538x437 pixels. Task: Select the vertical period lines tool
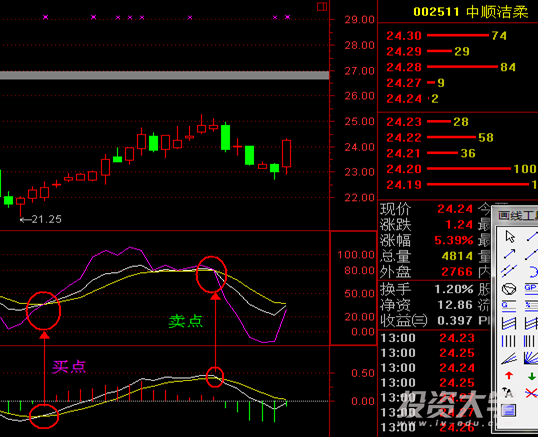(508, 341)
